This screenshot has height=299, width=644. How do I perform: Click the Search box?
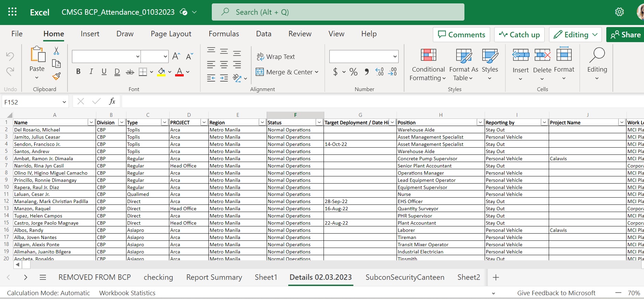click(338, 12)
